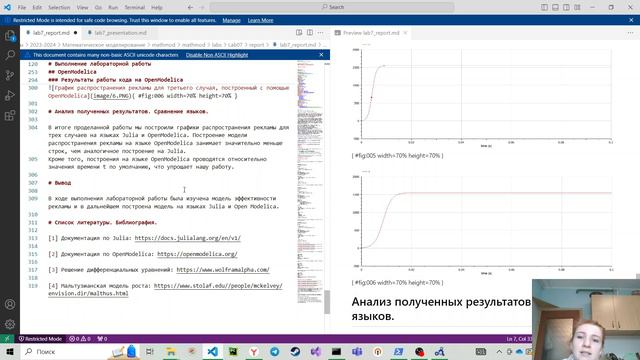Screen dimensions: 640x360
Task: Close the Preview lab7_report.md tab
Action: tap(405, 33)
